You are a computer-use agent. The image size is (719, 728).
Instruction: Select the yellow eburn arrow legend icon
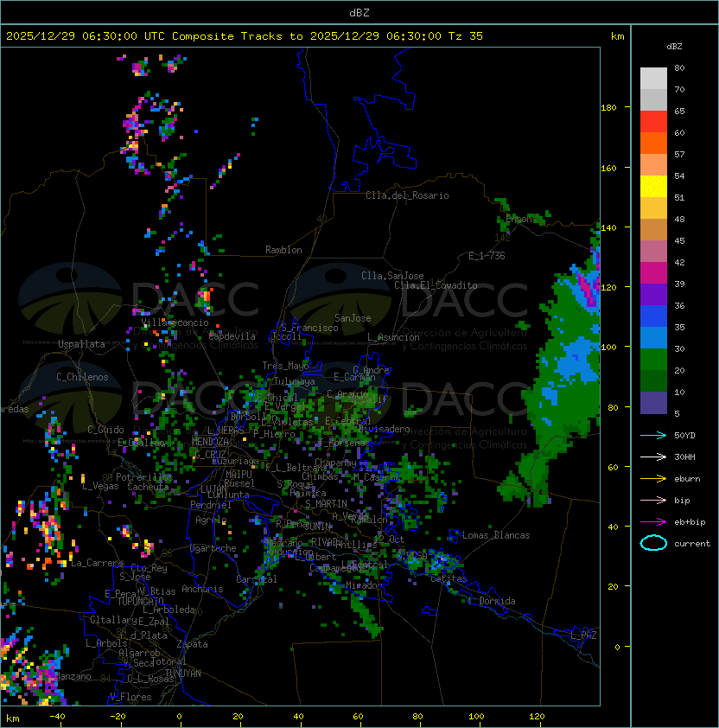pyautogui.click(x=653, y=478)
